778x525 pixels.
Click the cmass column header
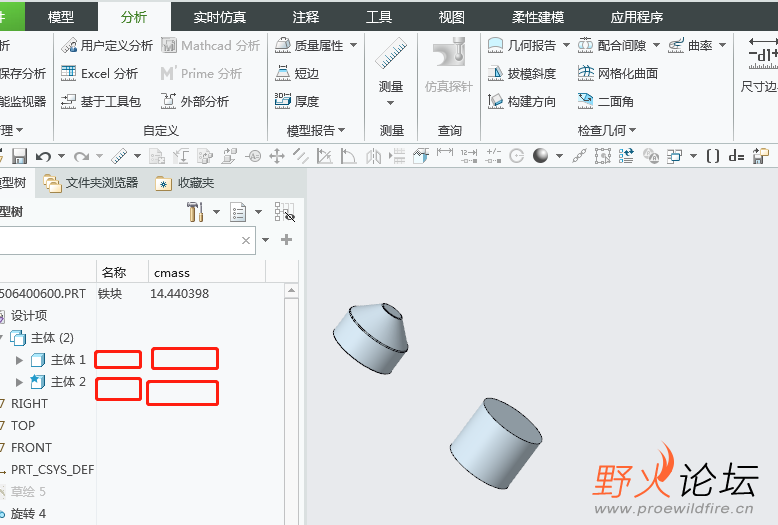(x=206, y=273)
